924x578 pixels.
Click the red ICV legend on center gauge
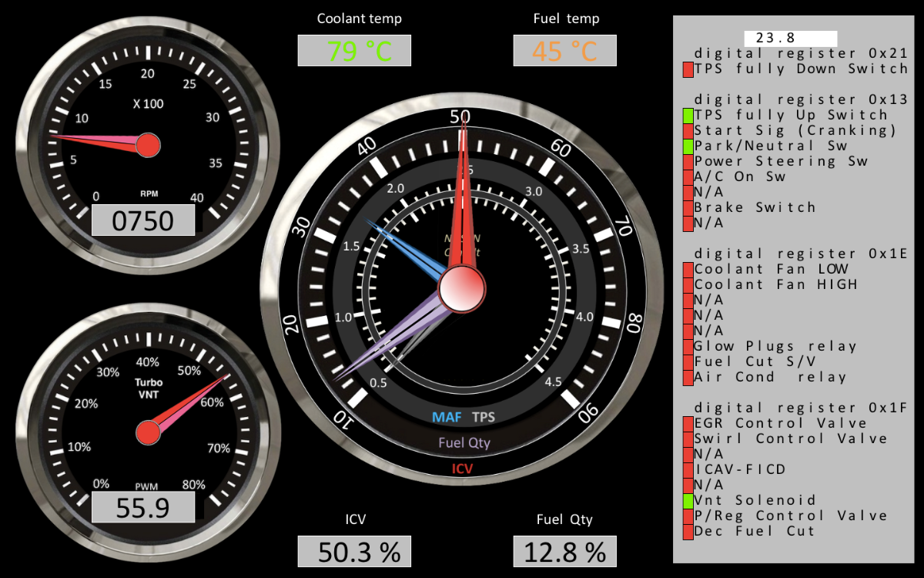click(x=463, y=469)
